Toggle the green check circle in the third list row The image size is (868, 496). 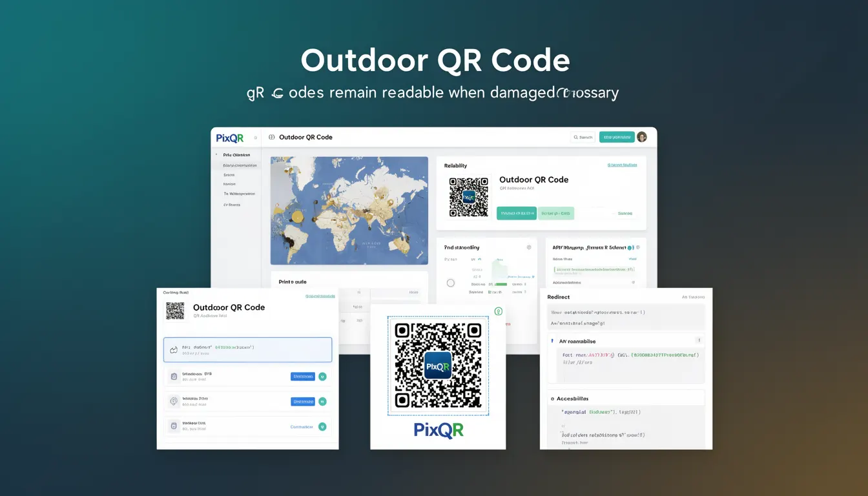322,401
